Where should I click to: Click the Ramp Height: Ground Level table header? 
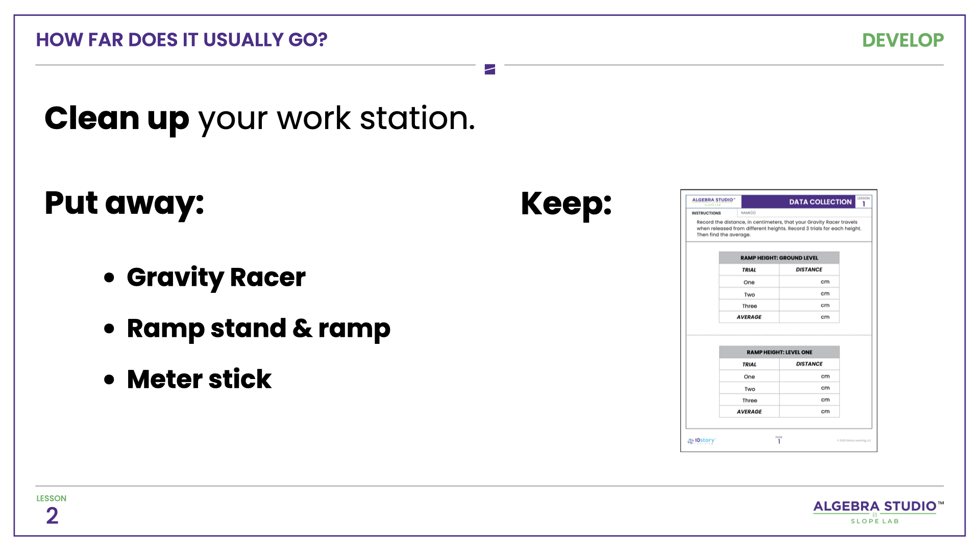coord(779,258)
